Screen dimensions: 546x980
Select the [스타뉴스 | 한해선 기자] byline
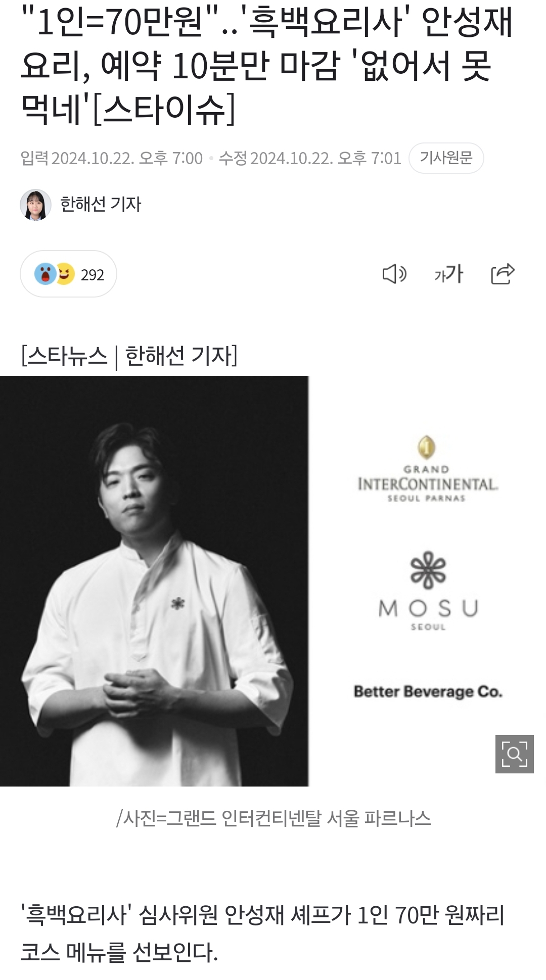click(129, 356)
